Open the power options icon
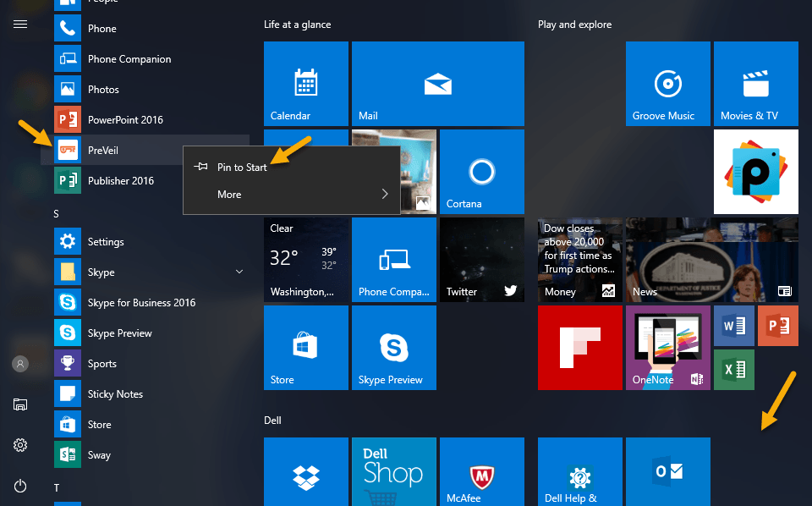 pos(19,486)
